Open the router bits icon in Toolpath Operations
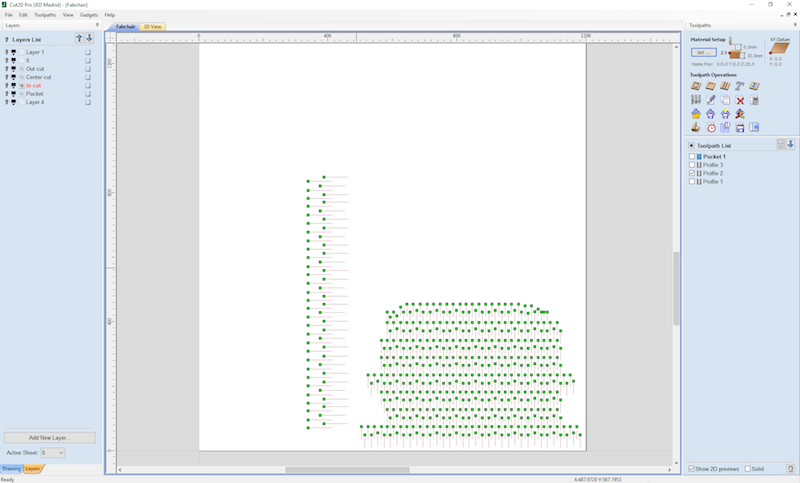The image size is (800, 483). pos(696,100)
